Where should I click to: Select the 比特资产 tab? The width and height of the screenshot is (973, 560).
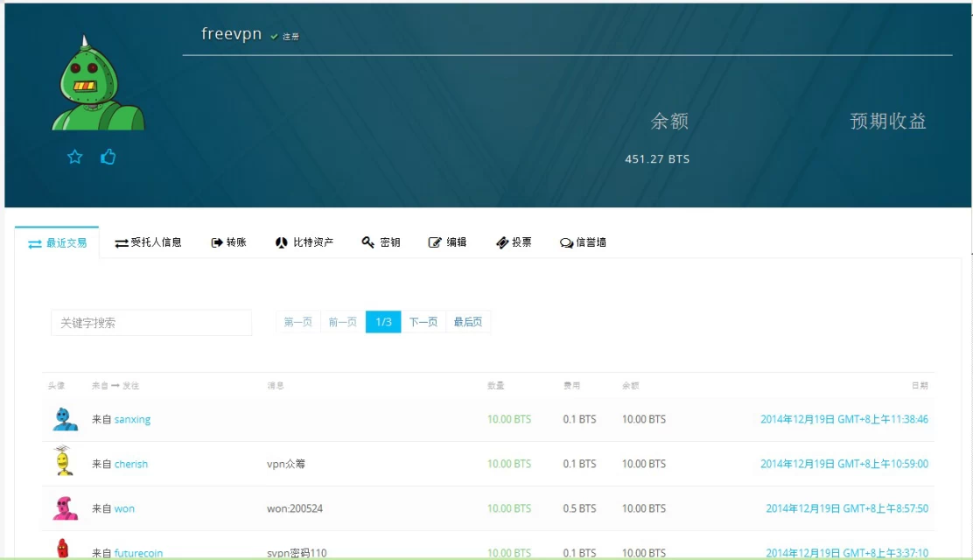304,242
